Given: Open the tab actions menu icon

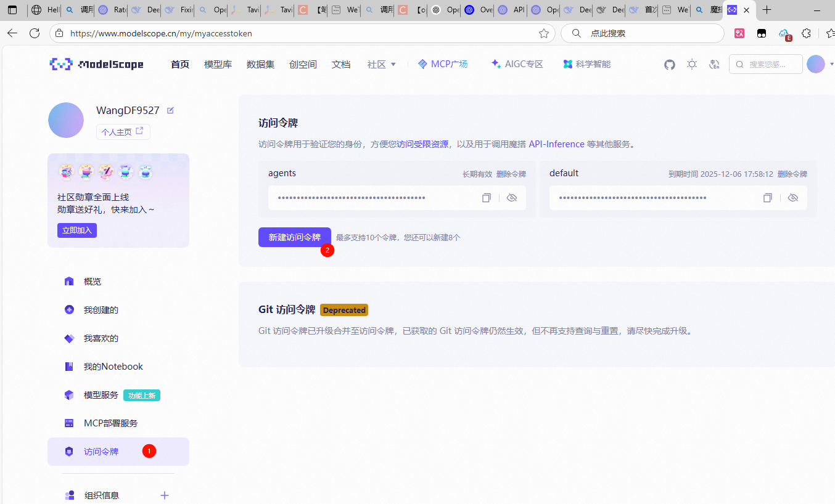Looking at the screenshot, I should click(12, 10).
